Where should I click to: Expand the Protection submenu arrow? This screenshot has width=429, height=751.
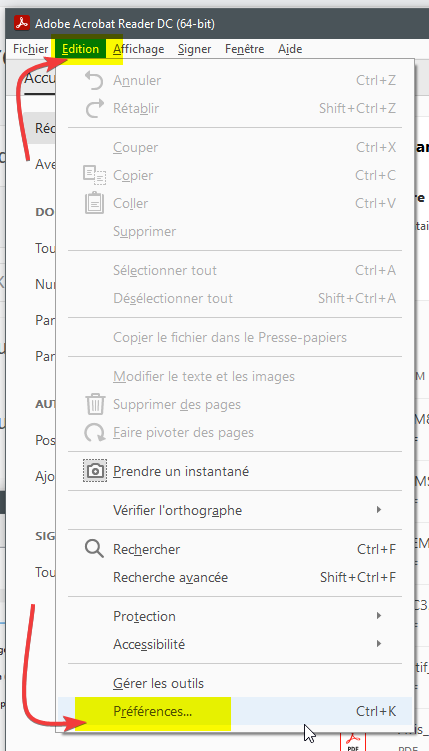click(x=379, y=615)
